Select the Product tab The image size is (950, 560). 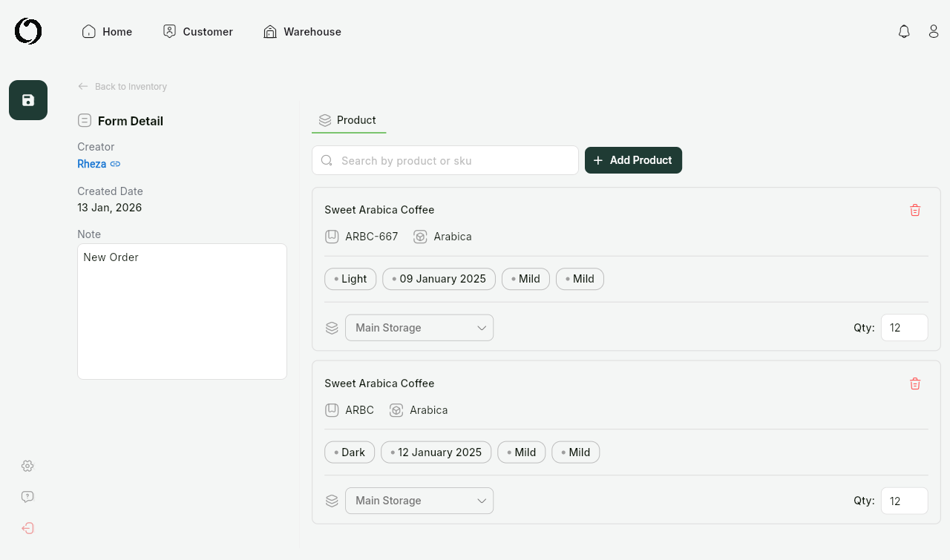click(x=348, y=120)
